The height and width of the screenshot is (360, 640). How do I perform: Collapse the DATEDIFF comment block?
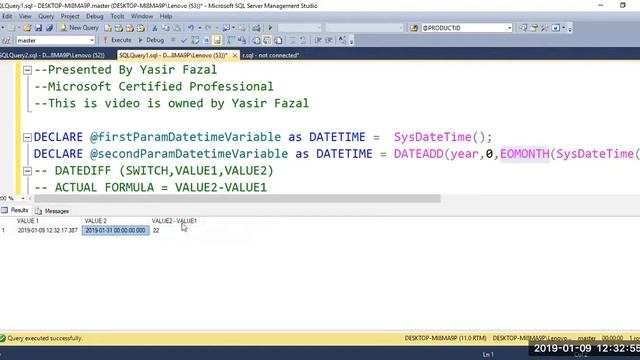pos(27,171)
